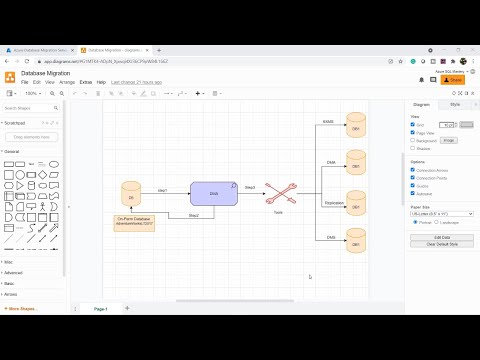Click the line color pencil icon
Screen dimensions: 480x360
point(143,94)
